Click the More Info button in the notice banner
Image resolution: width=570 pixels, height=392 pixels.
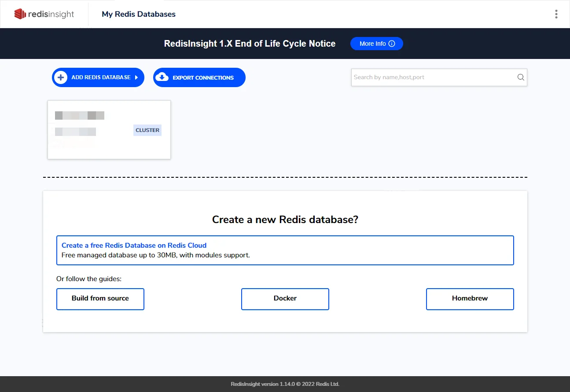376,43
